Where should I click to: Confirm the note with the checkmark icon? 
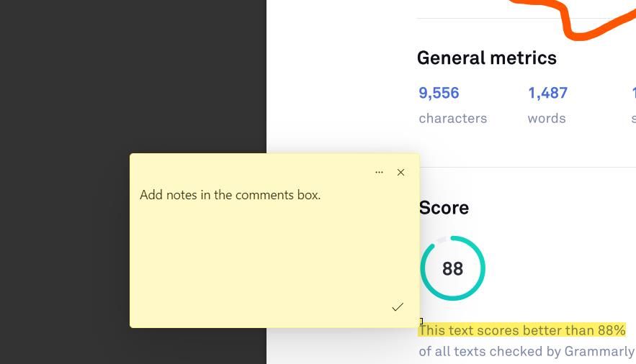coord(398,307)
